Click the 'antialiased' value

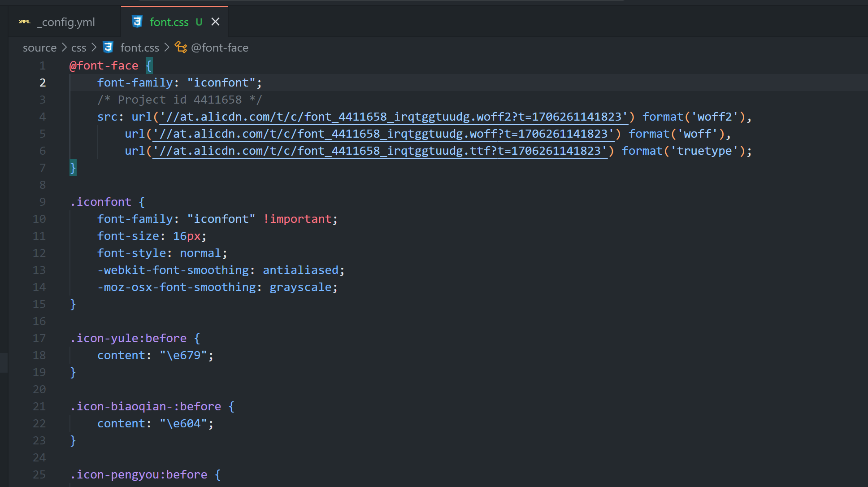coord(300,270)
